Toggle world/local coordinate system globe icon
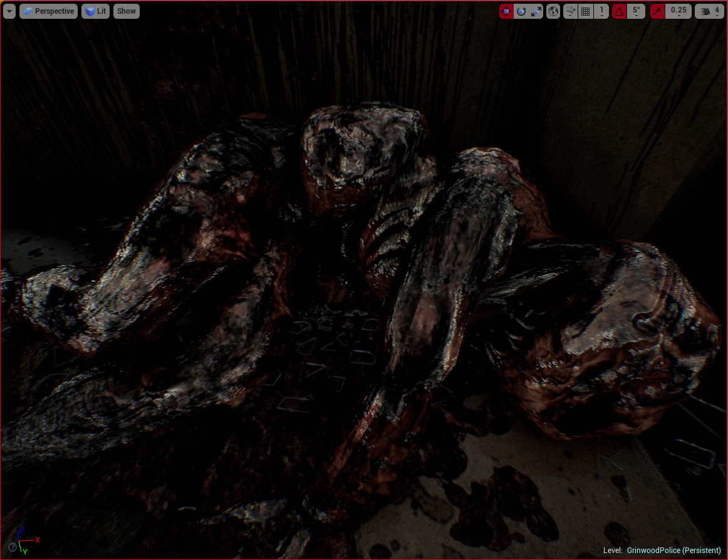The height and width of the screenshot is (560, 728). click(553, 11)
